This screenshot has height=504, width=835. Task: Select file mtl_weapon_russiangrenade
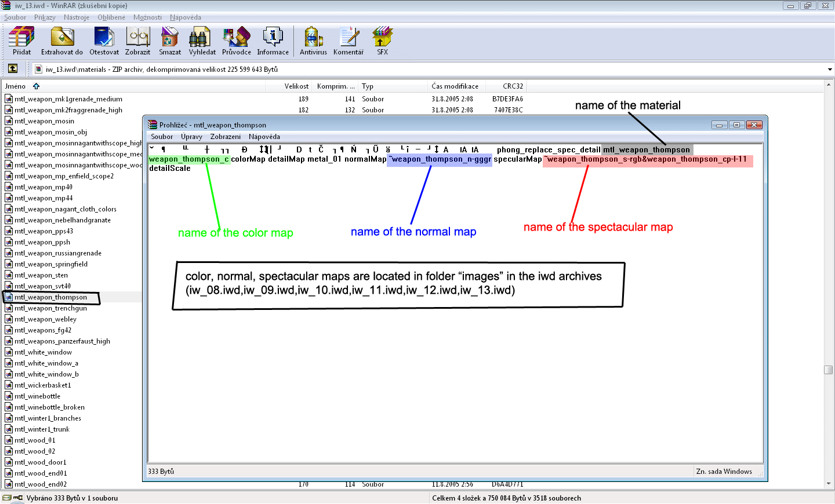(58, 253)
